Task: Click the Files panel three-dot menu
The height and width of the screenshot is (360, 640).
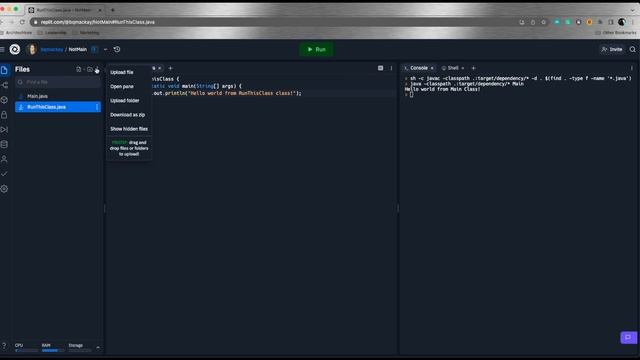Action: click(97, 70)
